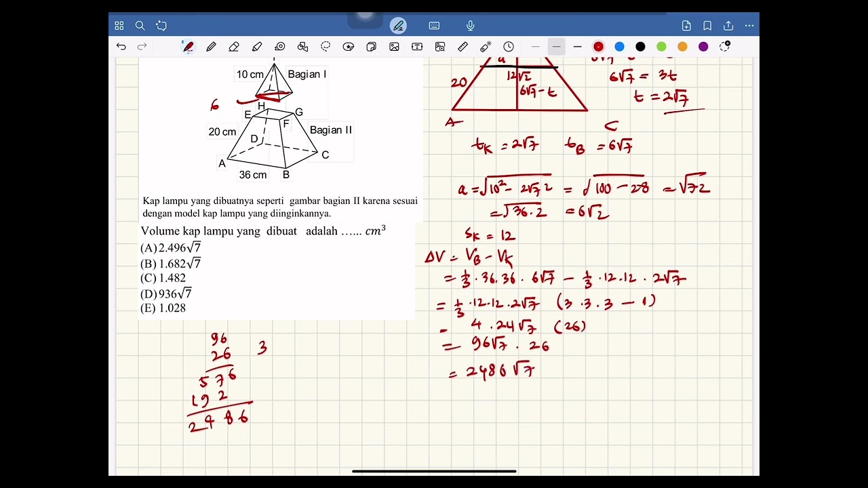
Task: Tap answer option (B) 1.682√7
Action: point(171,264)
